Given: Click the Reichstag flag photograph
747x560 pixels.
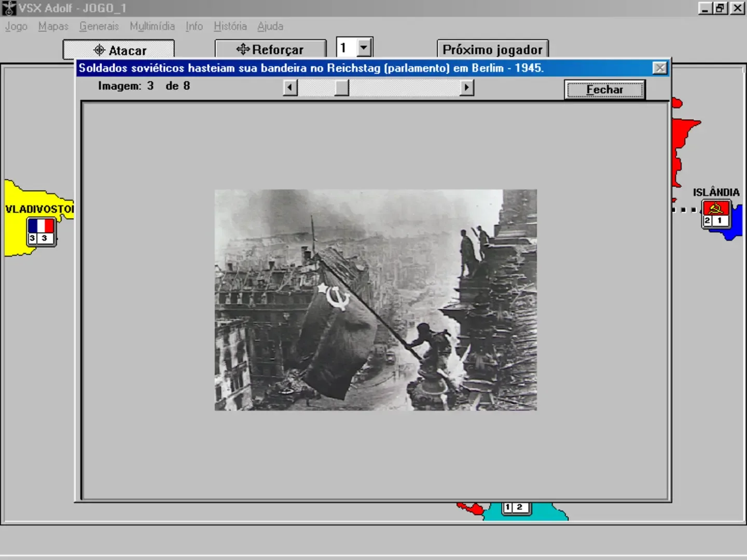Looking at the screenshot, I should (x=375, y=300).
